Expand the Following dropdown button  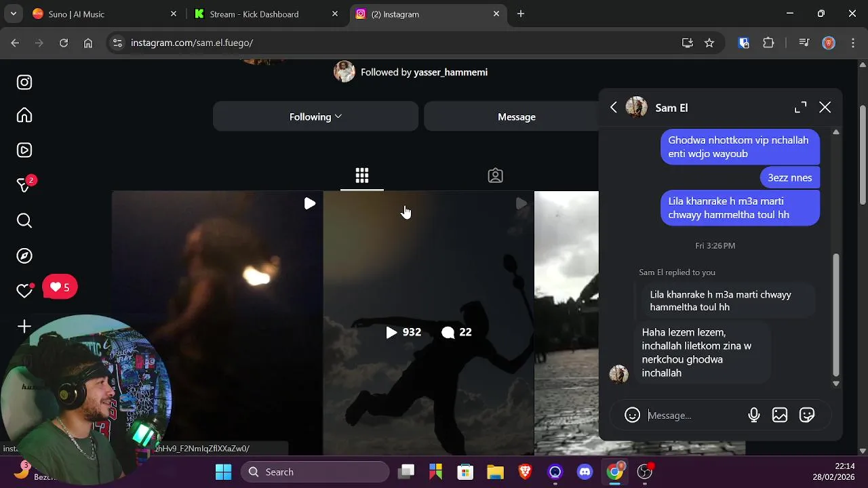315,117
